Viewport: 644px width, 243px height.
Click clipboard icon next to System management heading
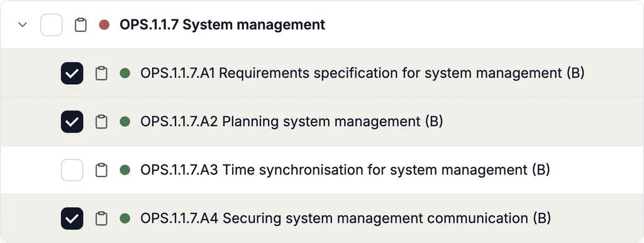point(80,25)
